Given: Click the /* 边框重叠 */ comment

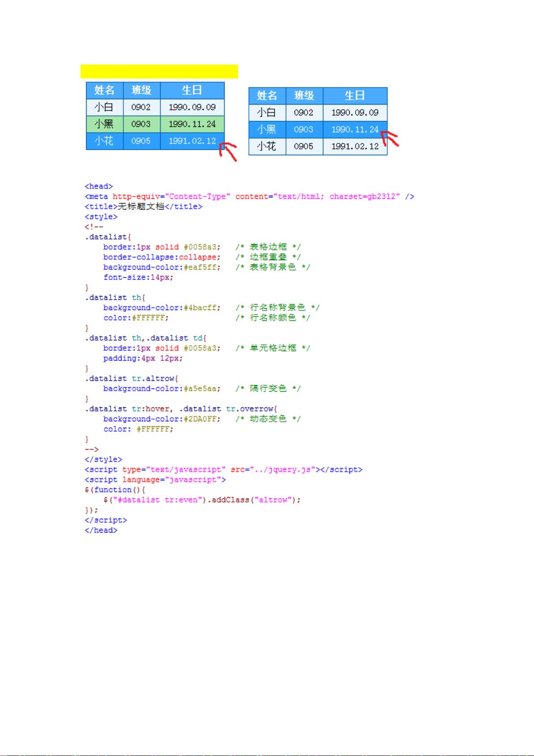Looking at the screenshot, I should coord(268,257).
